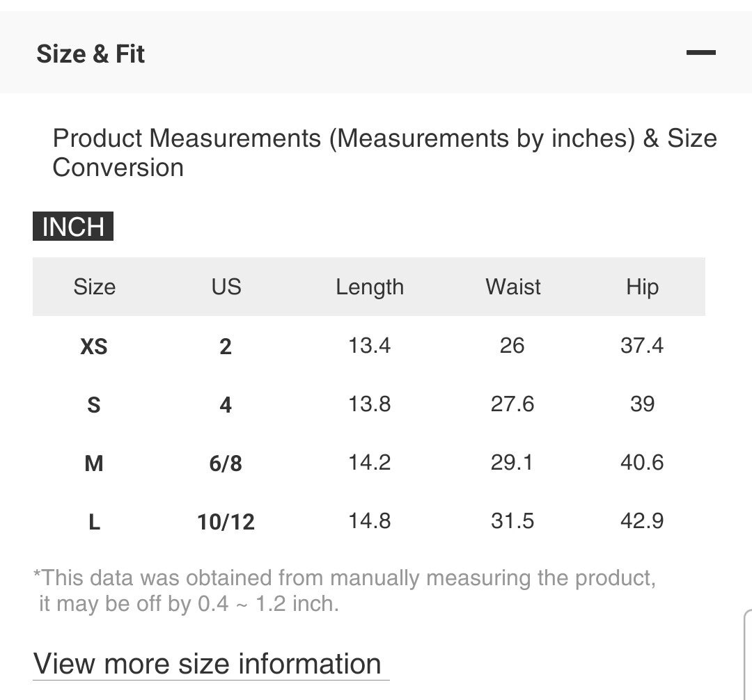
Task: Select the L size row label
Action: [x=94, y=521]
